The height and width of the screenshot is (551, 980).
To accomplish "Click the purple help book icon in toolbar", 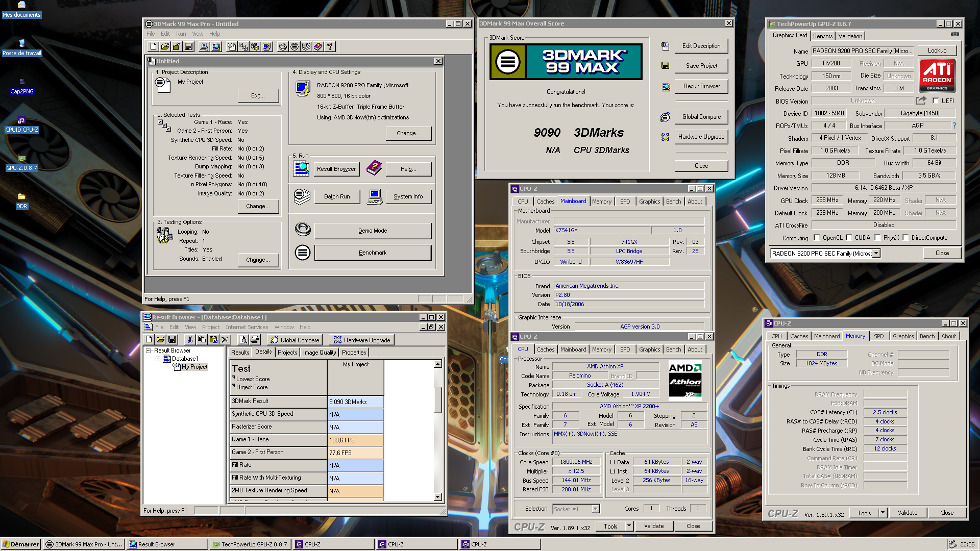I will pyautogui.click(x=318, y=46).
